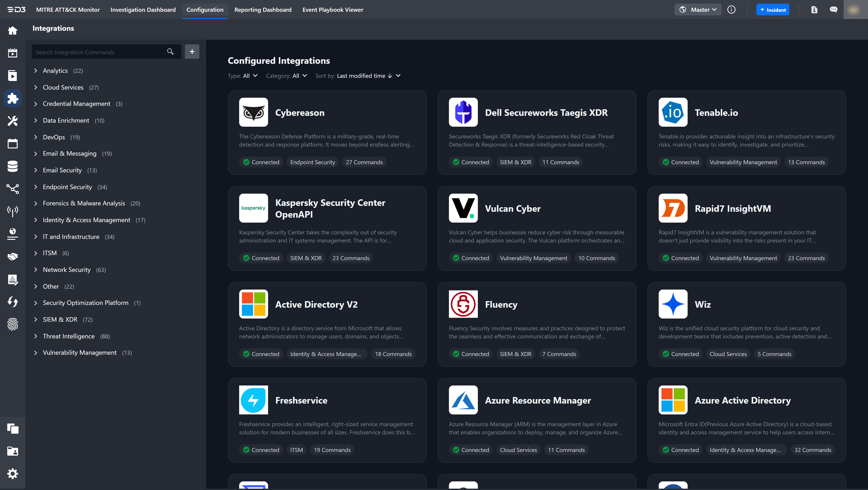Open the fingerprint icon in the sidebar
The width and height of the screenshot is (868, 490).
tap(12, 324)
